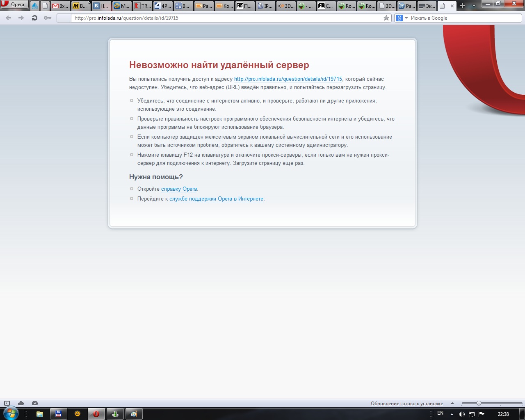The image size is (525, 420).
Task: Open the 'справку Opera' help link
Action: click(x=179, y=189)
